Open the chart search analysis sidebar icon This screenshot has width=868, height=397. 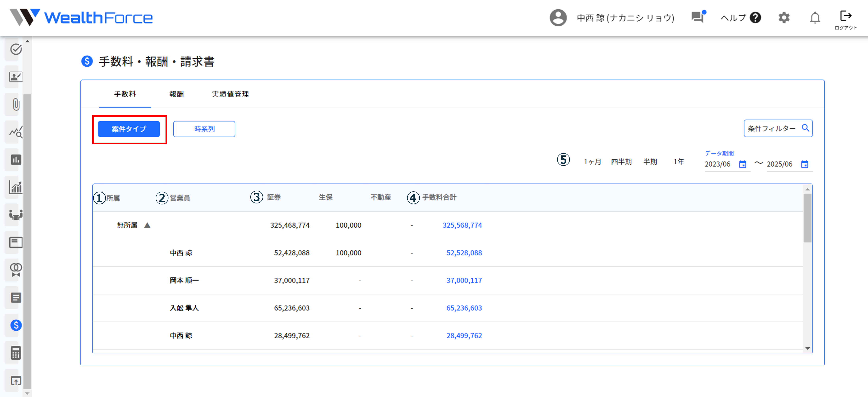16,132
